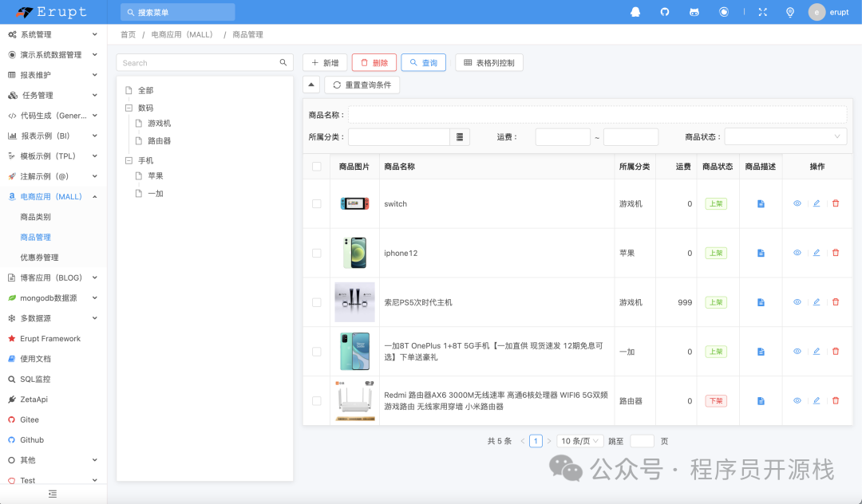Open the description document icon for 索尼PS5
Viewport: 862px width, 504px height.
click(761, 302)
